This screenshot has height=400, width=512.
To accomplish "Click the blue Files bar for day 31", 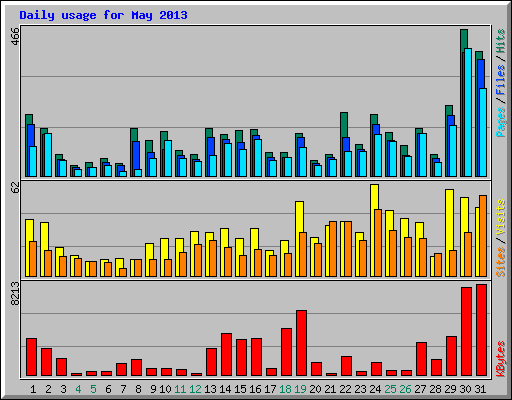I will pyautogui.click(x=481, y=74).
